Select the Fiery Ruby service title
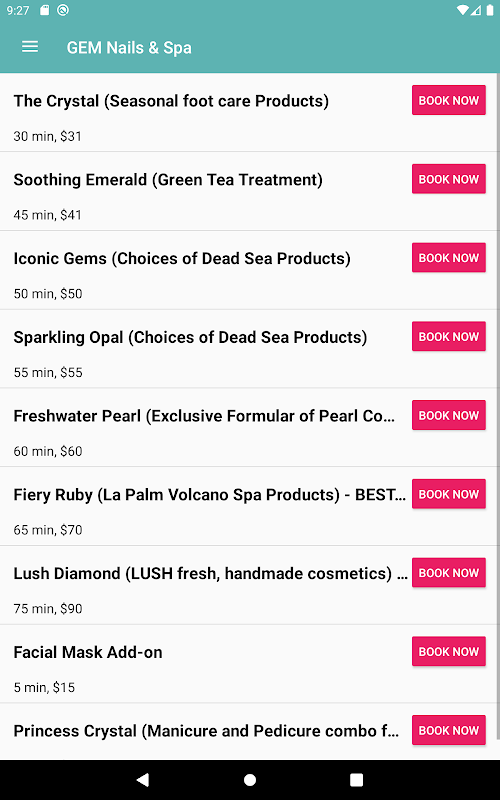 [x=210, y=495]
